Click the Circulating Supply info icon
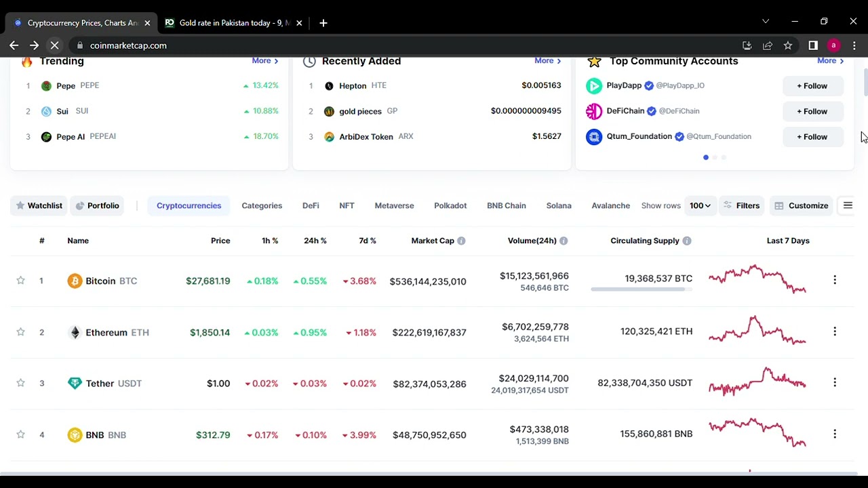The width and height of the screenshot is (868, 488). (687, 241)
